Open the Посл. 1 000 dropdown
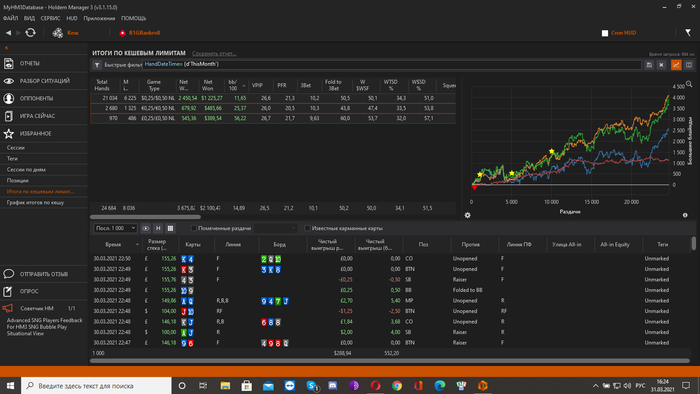Screen dimensions: 700x394 [x=115, y=228]
